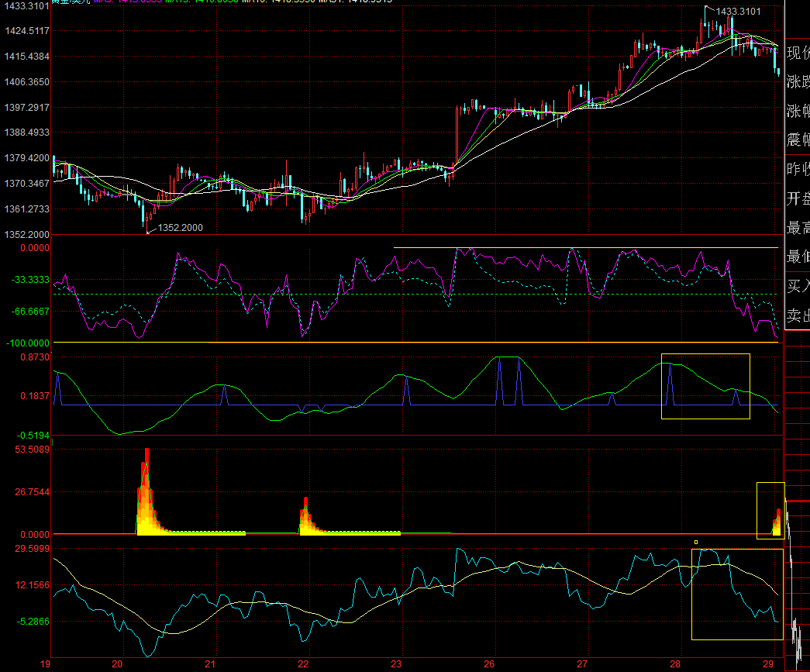The width and height of the screenshot is (810, 672).
Task: Click the -5.2866 oscillator axis label
Action: 33,622
